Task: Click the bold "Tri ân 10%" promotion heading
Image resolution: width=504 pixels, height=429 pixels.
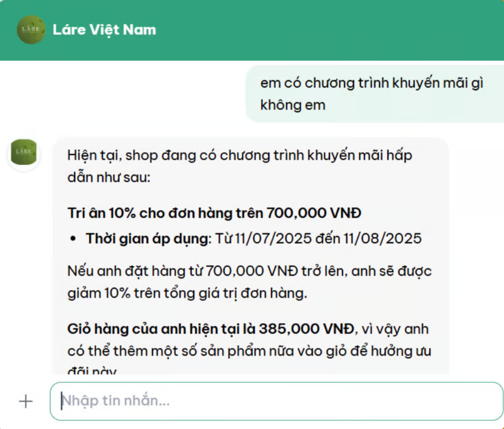Action: 214,213
